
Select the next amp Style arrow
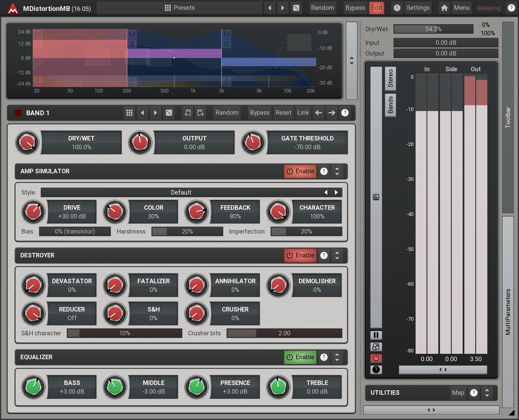pyautogui.click(x=336, y=192)
